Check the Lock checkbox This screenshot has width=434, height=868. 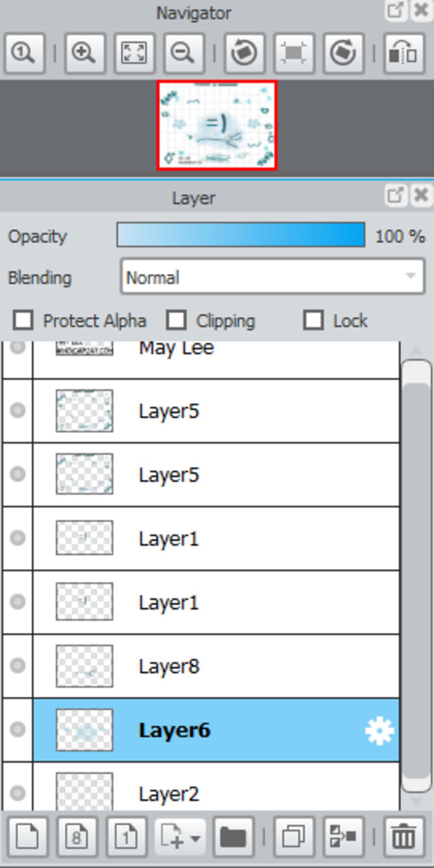(x=314, y=320)
